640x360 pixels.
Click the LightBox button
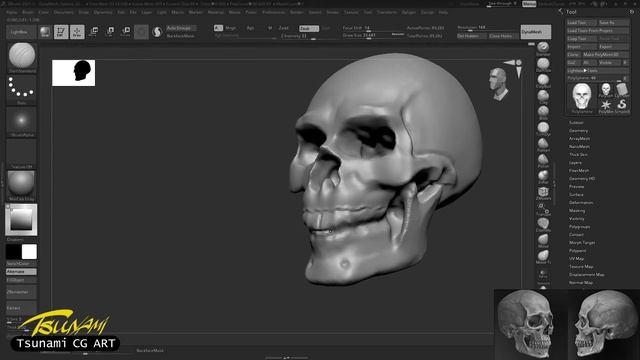point(21,32)
